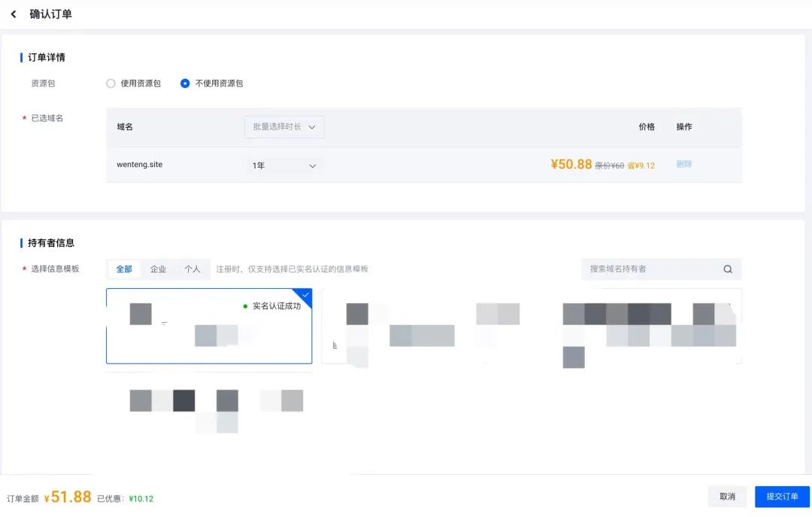Switch to the 企业 template tab
This screenshot has height=517, width=812.
click(158, 269)
